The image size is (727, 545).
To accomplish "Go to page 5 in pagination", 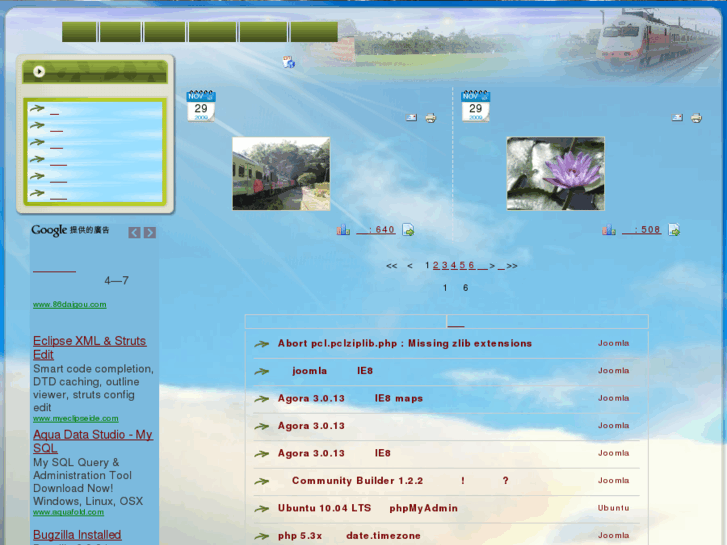I will coord(462,265).
